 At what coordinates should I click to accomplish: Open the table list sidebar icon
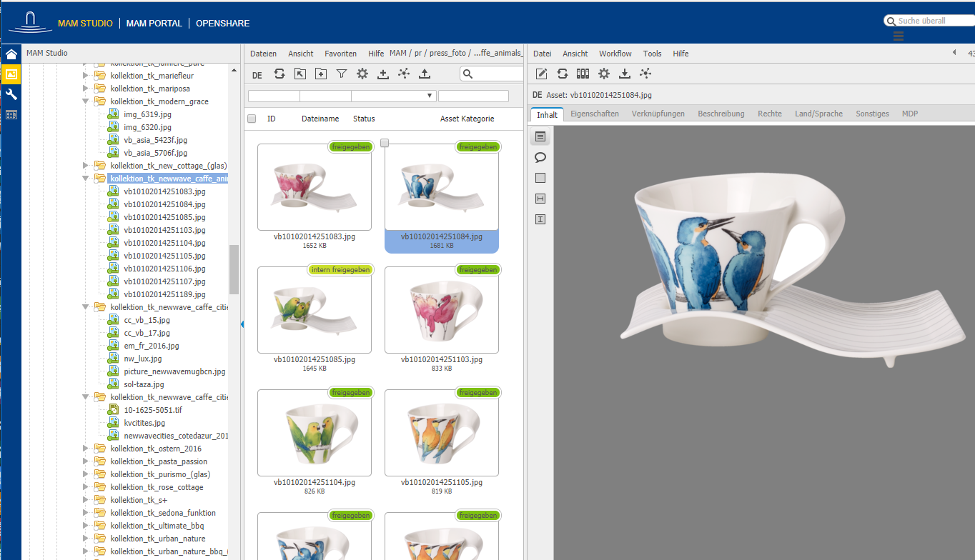point(11,114)
